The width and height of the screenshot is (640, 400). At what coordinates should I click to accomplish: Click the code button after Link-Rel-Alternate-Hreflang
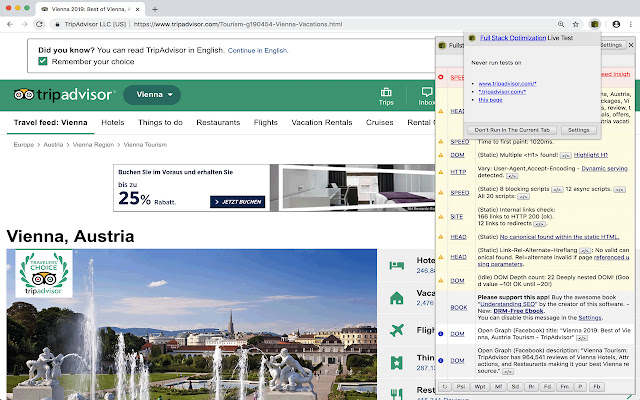point(585,250)
